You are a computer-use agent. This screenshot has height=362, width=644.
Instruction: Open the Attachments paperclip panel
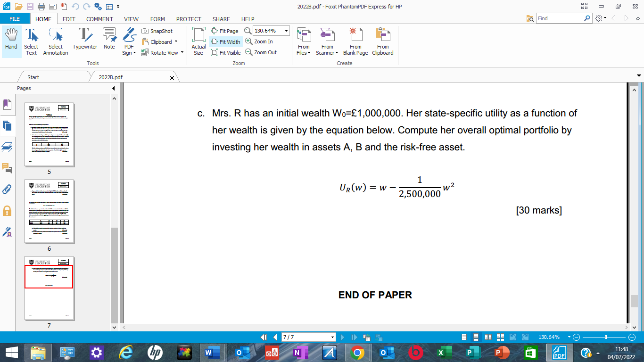(7, 189)
